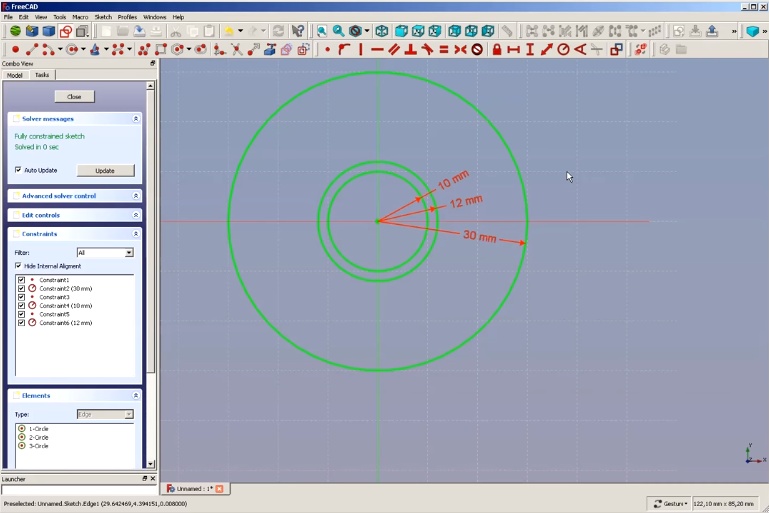Select the Polyline tool
This screenshot has height=513, width=769.
pos(144,50)
